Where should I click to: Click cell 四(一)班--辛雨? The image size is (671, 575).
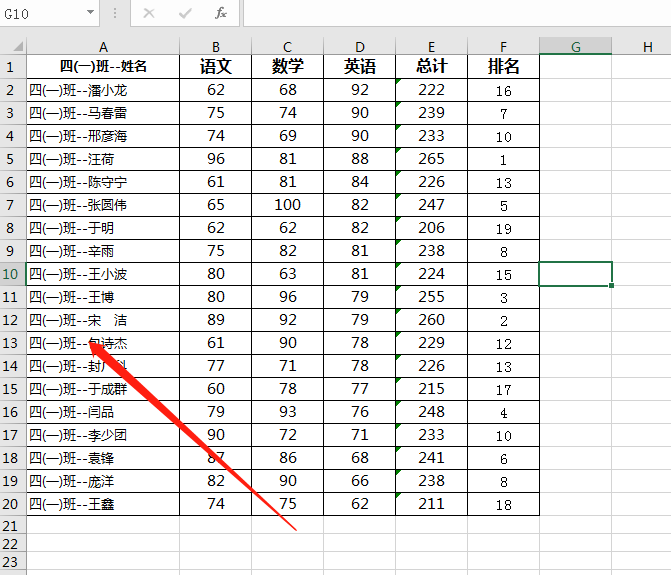point(103,251)
